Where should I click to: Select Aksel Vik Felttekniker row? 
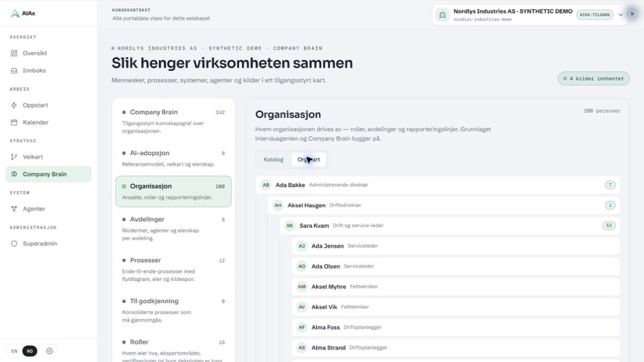pos(456,307)
